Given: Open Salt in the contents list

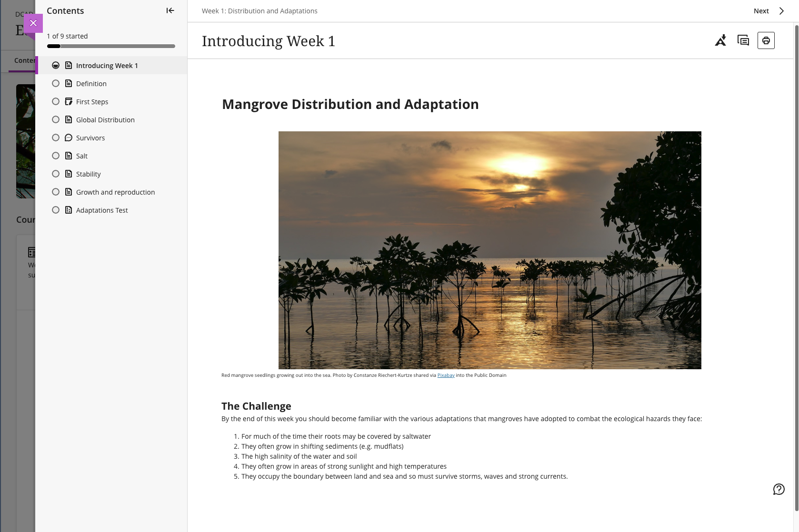Looking at the screenshot, I should tap(82, 156).
